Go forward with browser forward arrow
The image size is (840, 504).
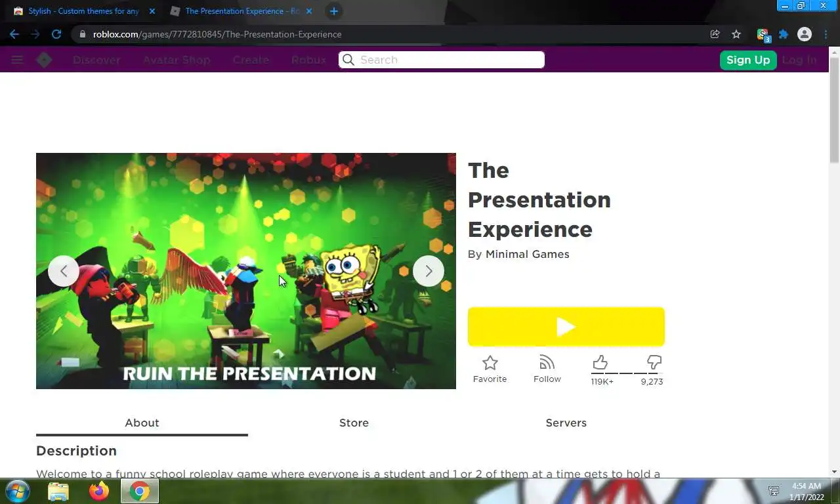35,34
